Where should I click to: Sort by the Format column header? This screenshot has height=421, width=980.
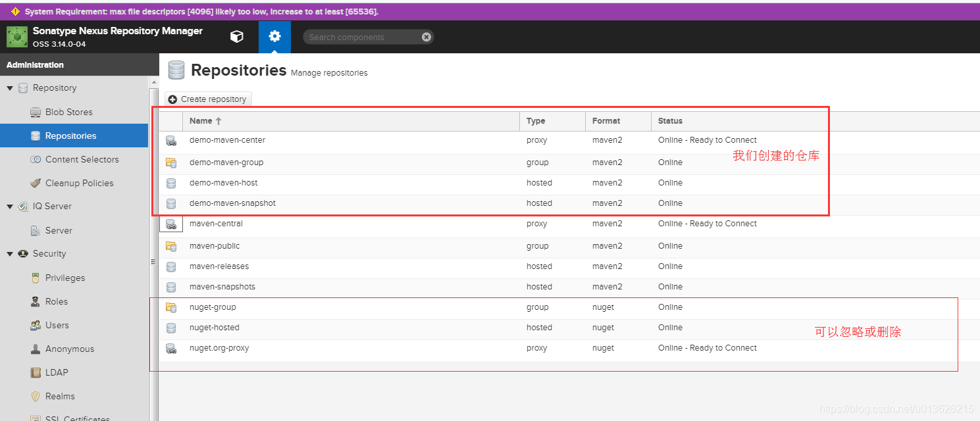tap(618, 121)
